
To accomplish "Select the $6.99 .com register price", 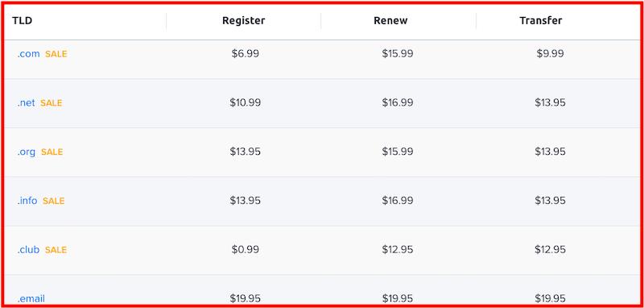I will point(246,53).
